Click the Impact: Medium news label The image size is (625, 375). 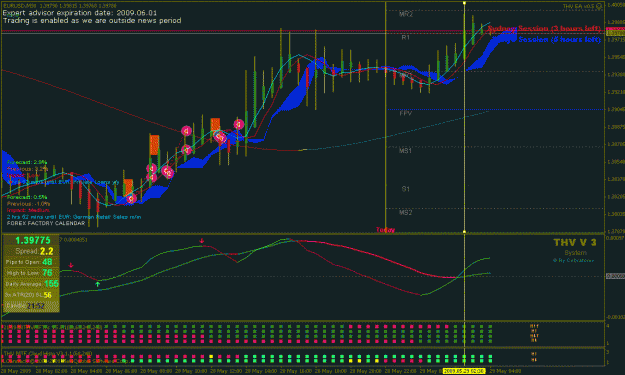click(28, 210)
